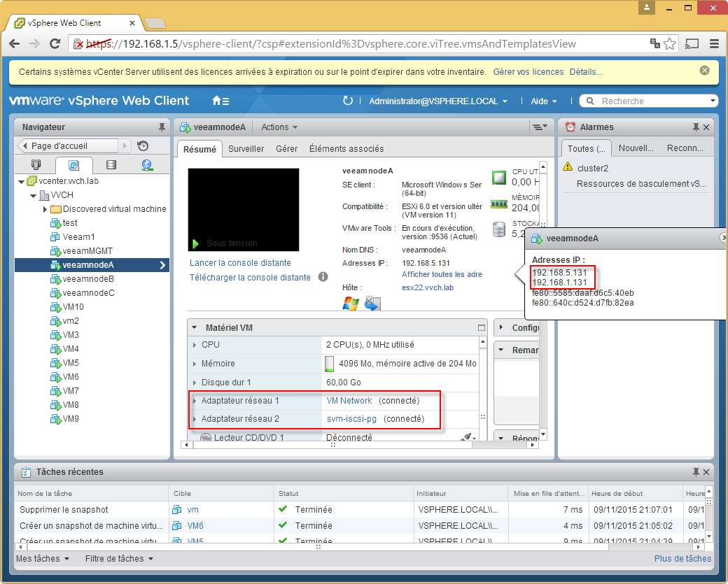Viewport: 728px width, 584px height.
Task: Go back to Page d'accueil
Action: (68, 146)
